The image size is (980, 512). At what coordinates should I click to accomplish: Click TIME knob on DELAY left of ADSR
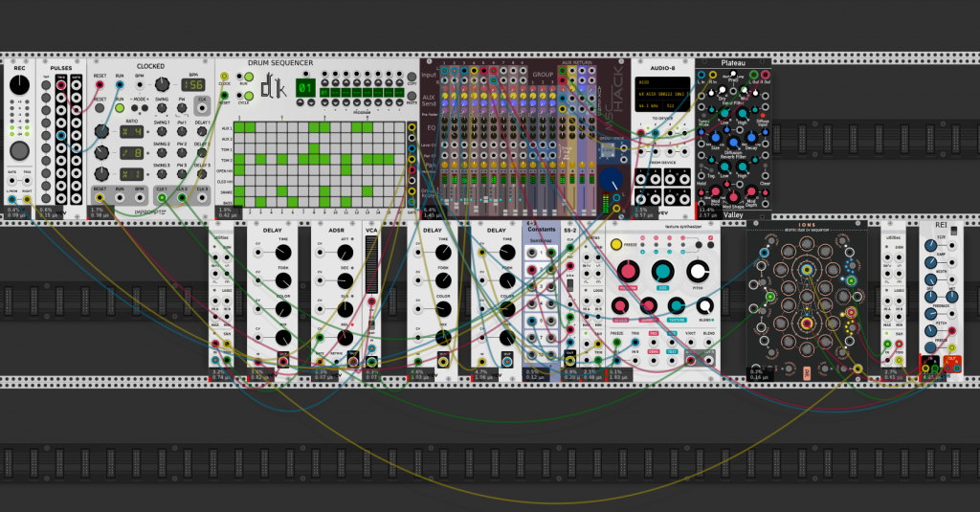point(283,253)
